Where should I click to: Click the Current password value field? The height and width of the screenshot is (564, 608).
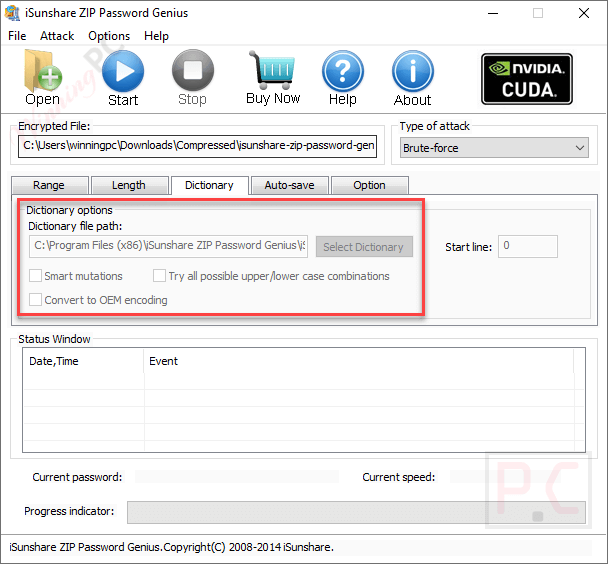pos(237,477)
